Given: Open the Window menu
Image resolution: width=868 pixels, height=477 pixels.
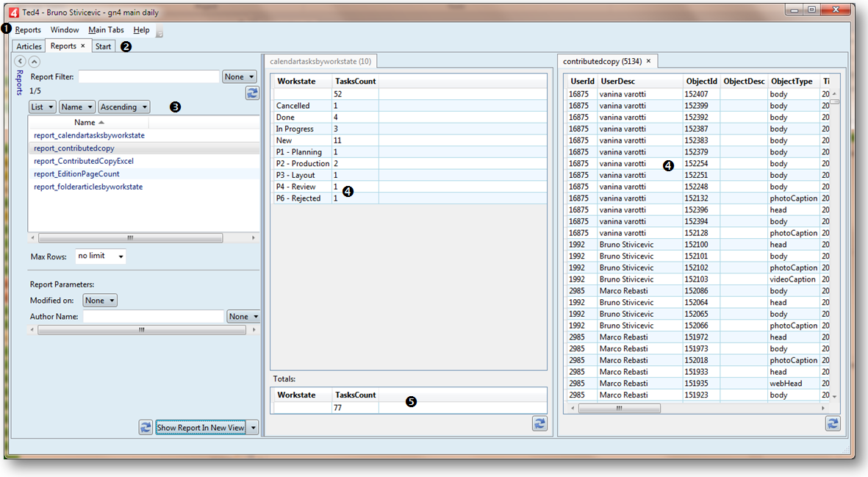Looking at the screenshot, I should [65, 30].
